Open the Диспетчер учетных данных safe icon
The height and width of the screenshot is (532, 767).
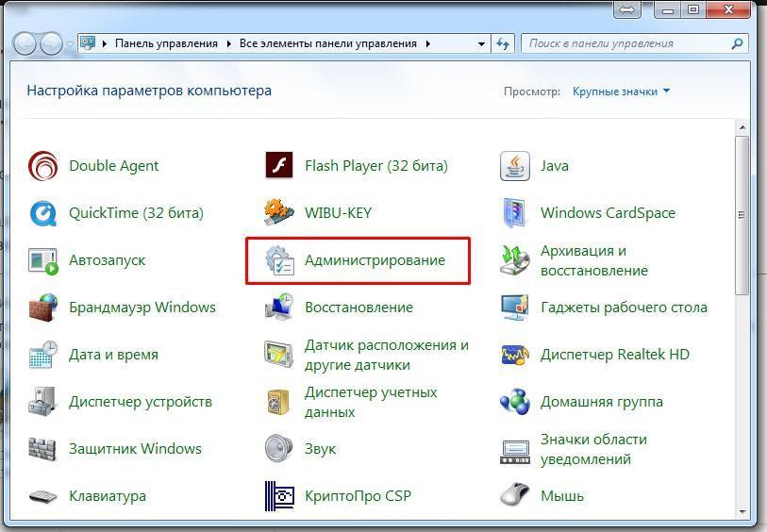pos(278,403)
